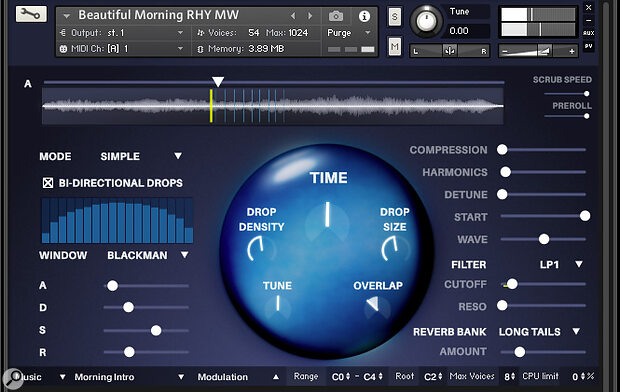Show instrument info with the i icon
Image resolution: width=620 pixels, height=392 pixels.
[364, 16]
